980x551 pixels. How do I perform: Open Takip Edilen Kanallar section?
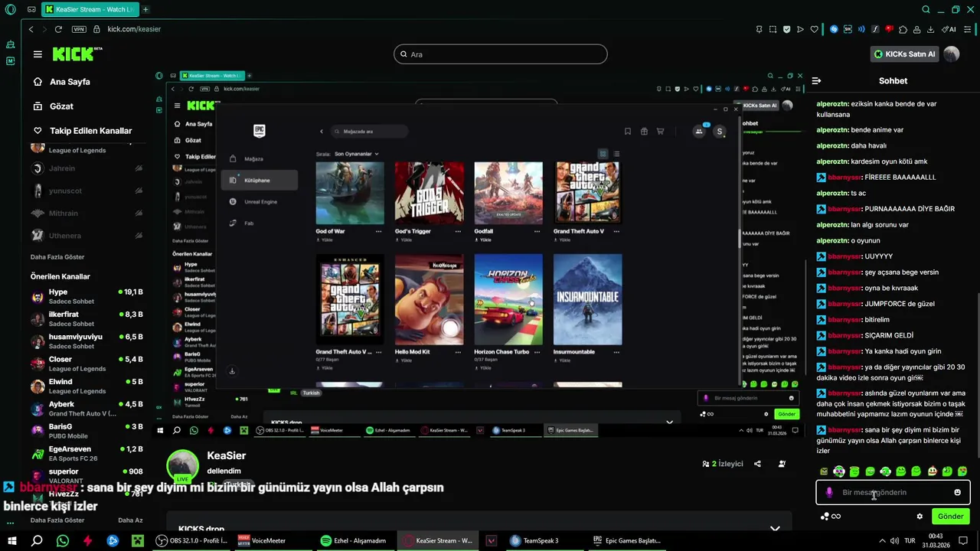pyautogui.click(x=90, y=131)
